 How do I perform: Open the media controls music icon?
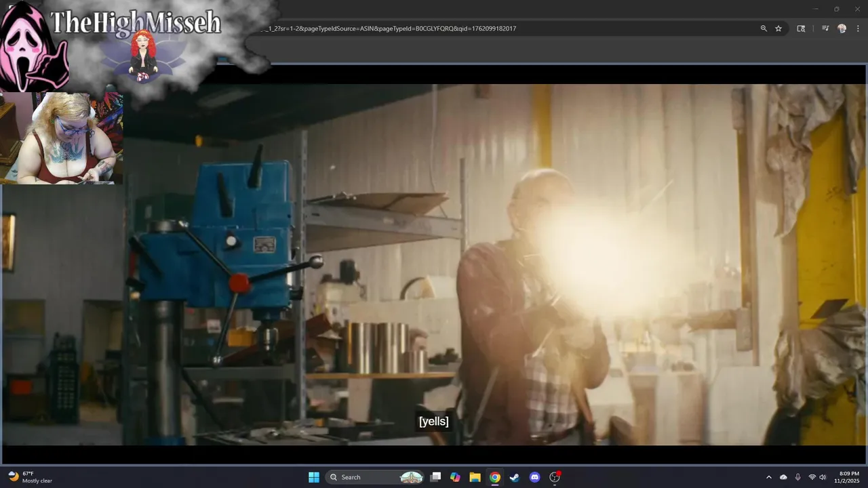click(825, 28)
